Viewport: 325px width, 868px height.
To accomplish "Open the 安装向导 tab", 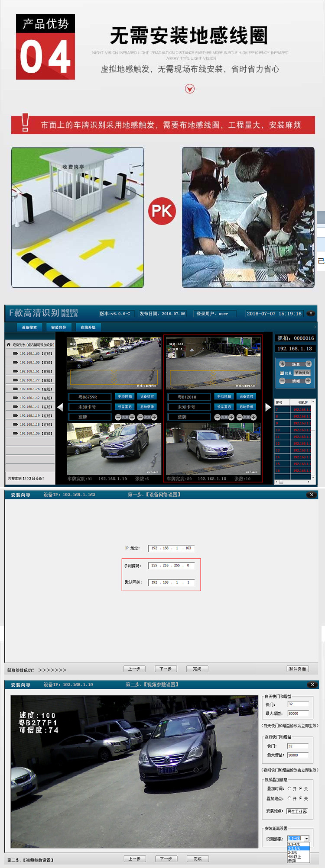I will click(x=58, y=328).
